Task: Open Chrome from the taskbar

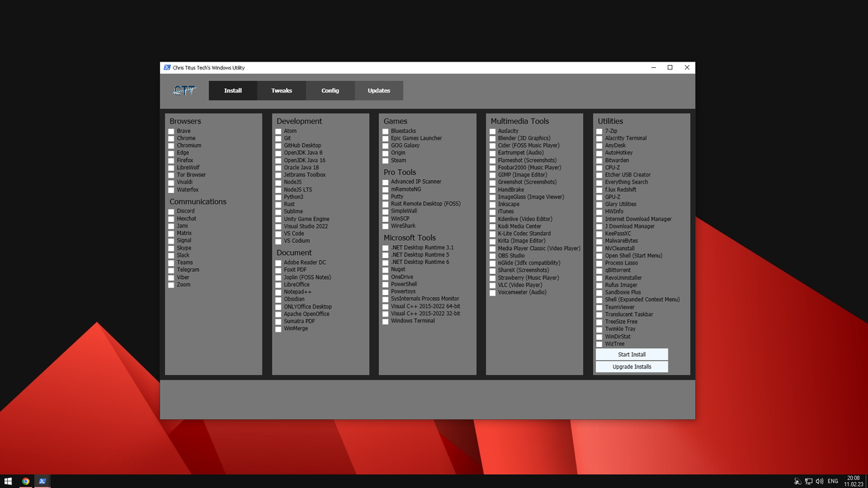Action: point(25,481)
